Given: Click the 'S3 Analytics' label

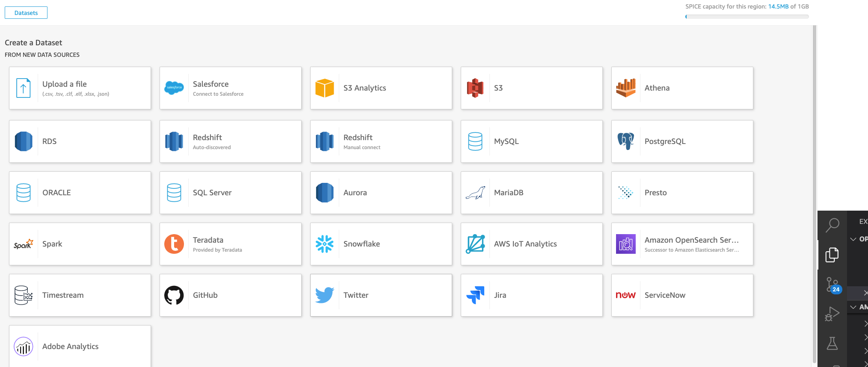Looking at the screenshot, I should 364,88.
